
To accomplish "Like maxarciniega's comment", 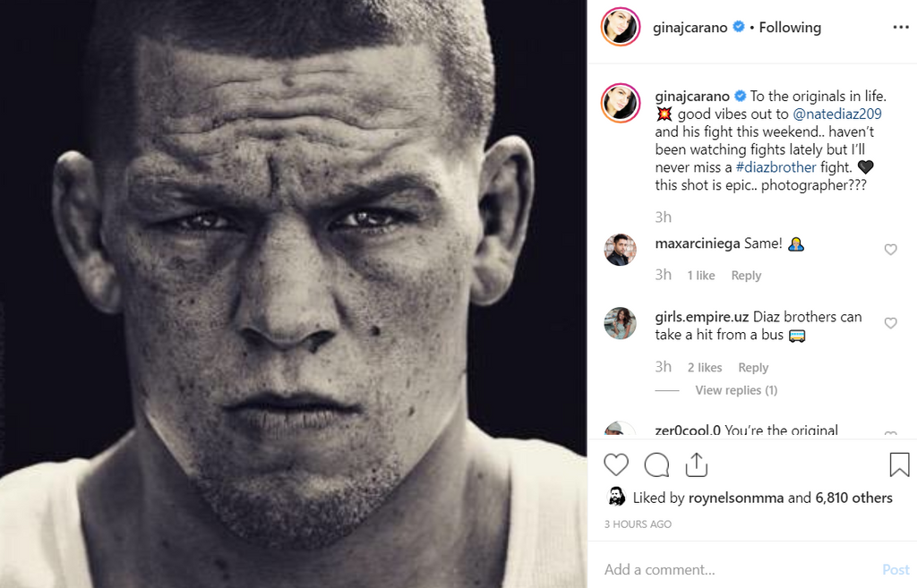I will click(x=890, y=250).
